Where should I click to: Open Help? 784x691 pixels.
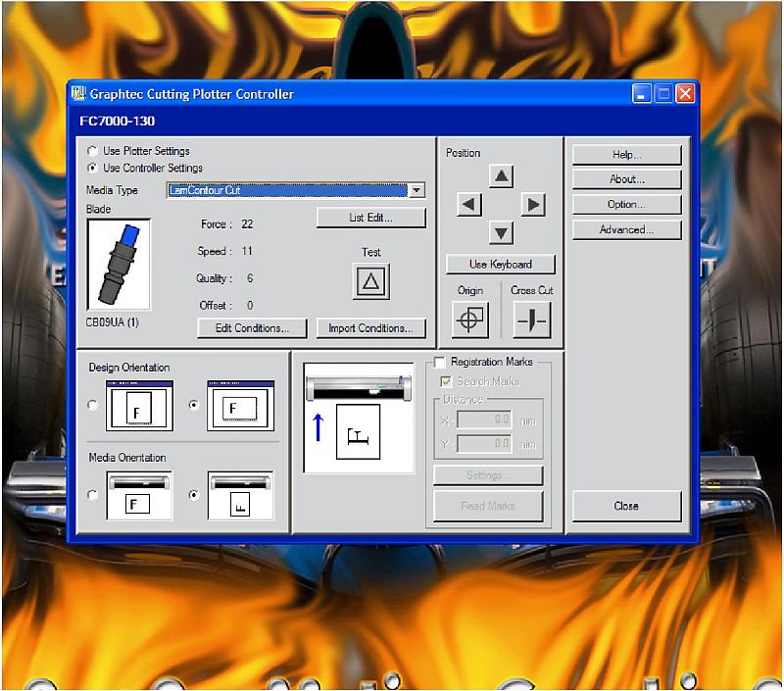(x=626, y=155)
